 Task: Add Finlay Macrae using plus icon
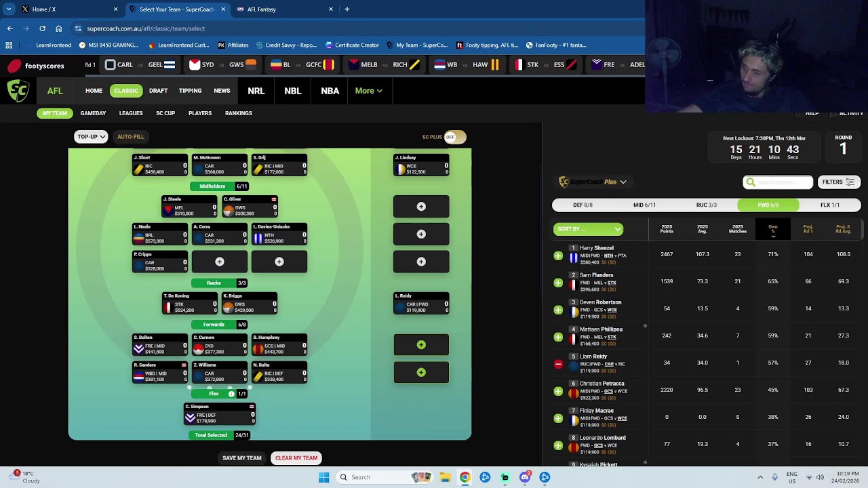[x=558, y=418]
